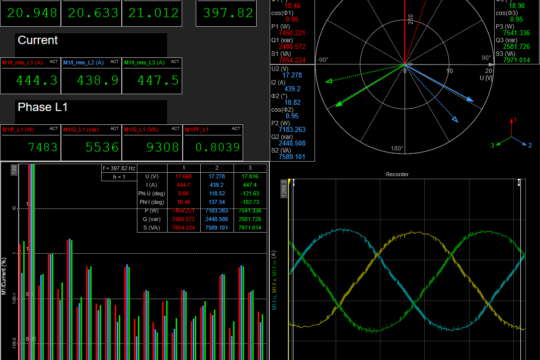Select the M1/P_L1 (W) meter showing 7483
Viewport: 540px width, 360px height.
point(30,142)
